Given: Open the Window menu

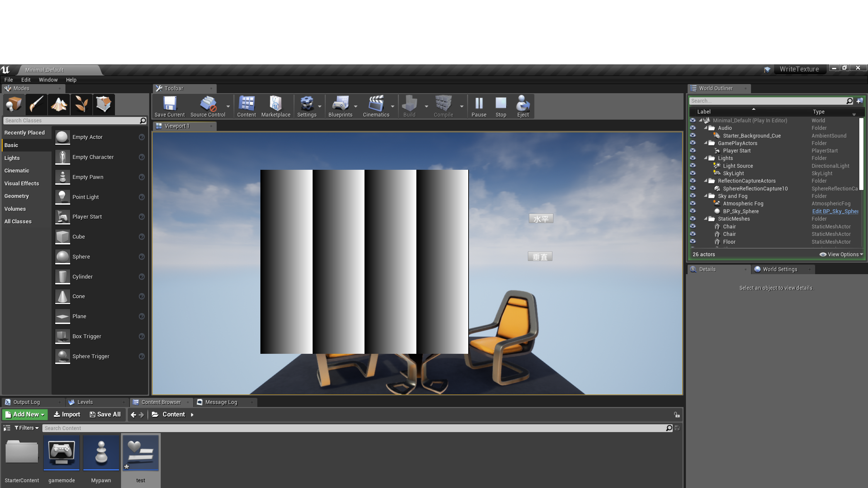Looking at the screenshot, I should 48,80.
